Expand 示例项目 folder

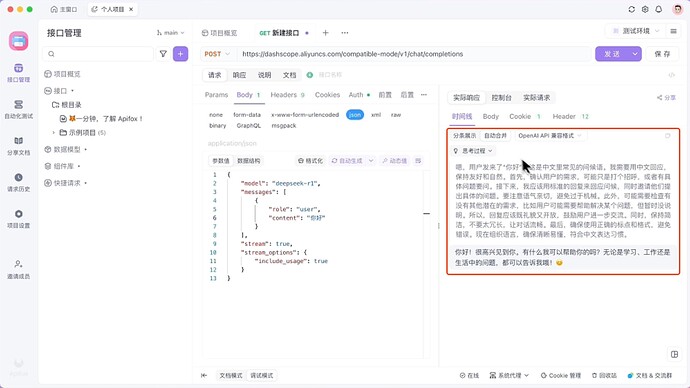[x=54, y=132]
